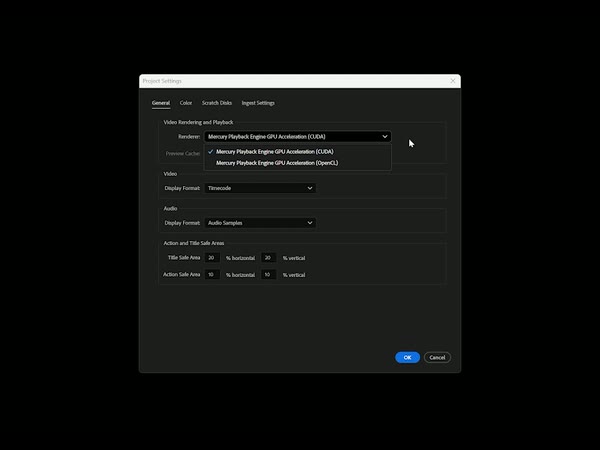The height and width of the screenshot is (450, 600).
Task: Click Action Safe Area horizontal percent field
Action: coord(212,274)
